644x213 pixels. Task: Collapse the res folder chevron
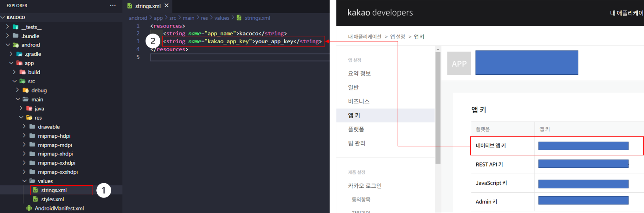[x=21, y=117]
